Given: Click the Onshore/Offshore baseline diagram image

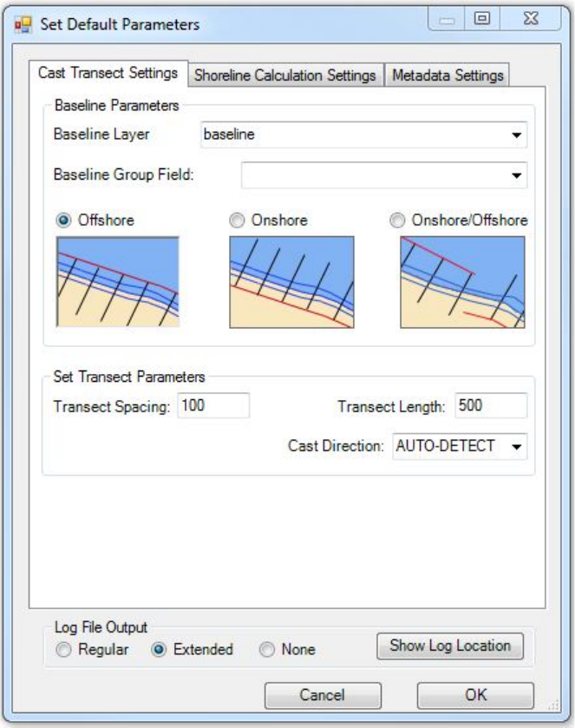Looking at the screenshot, I should [x=462, y=282].
